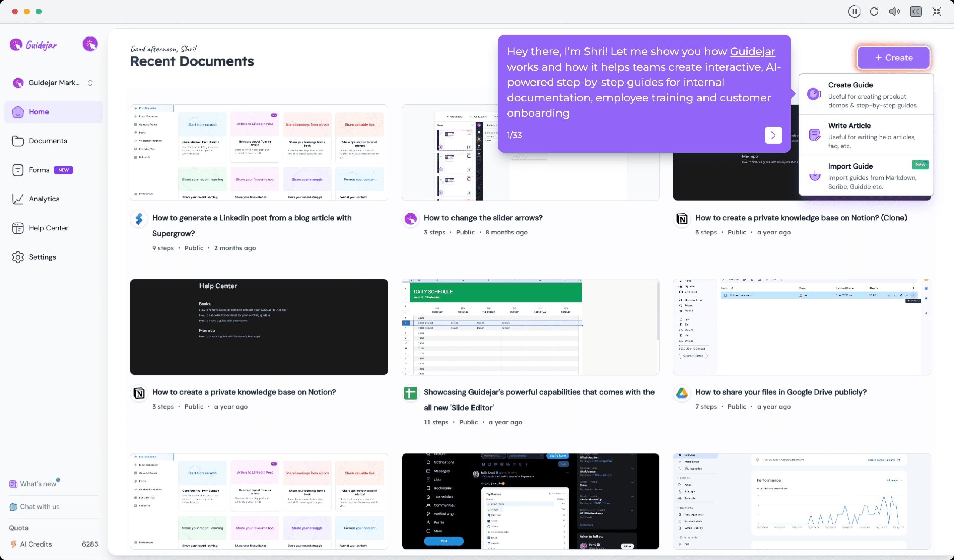Open Chat with us support

click(x=39, y=507)
